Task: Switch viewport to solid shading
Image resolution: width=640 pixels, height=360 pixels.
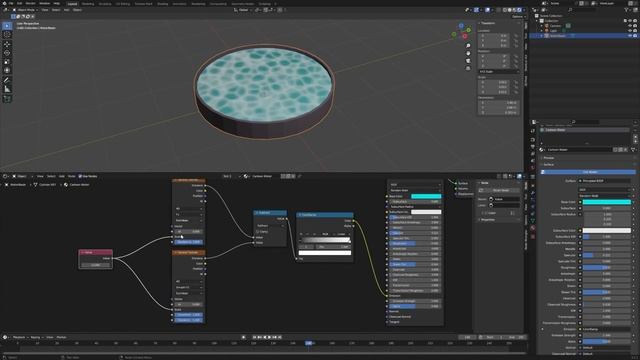Action: tap(510, 10)
